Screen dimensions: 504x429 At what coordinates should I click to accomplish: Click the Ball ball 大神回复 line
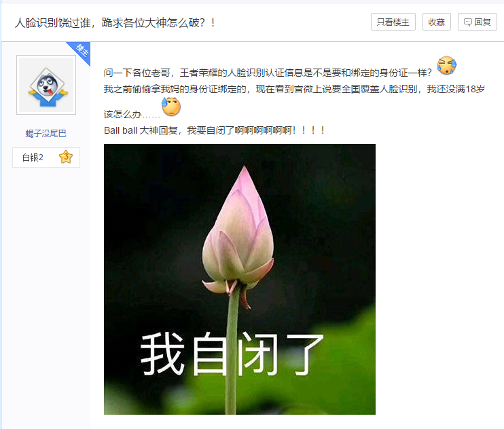(x=215, y=130)
